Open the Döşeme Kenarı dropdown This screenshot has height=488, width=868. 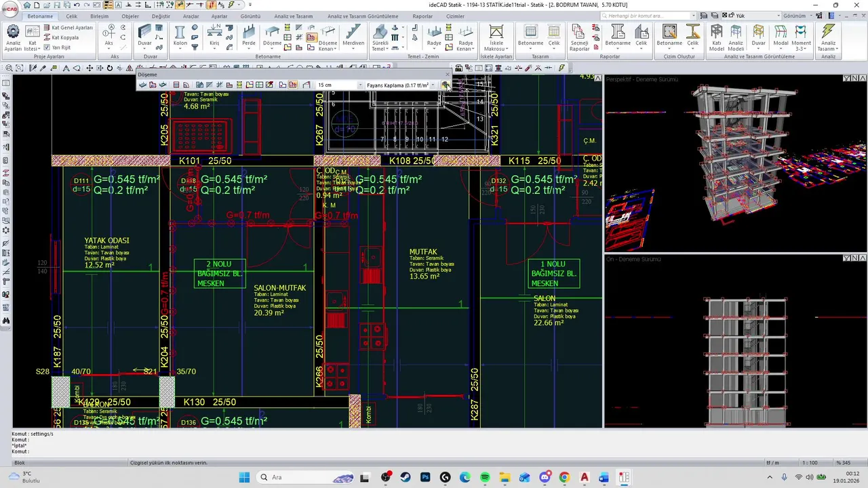328,39
